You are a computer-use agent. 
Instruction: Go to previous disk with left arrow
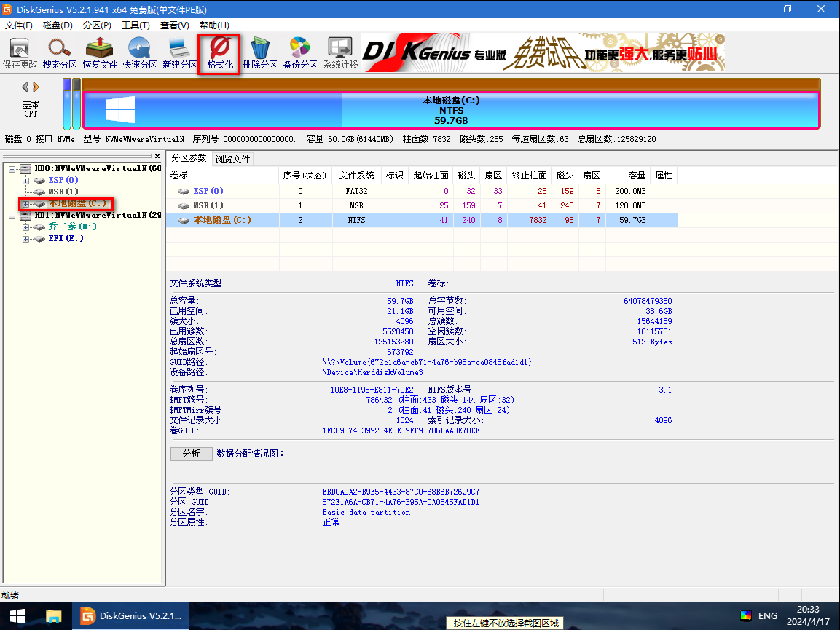(x=25, y=87)
